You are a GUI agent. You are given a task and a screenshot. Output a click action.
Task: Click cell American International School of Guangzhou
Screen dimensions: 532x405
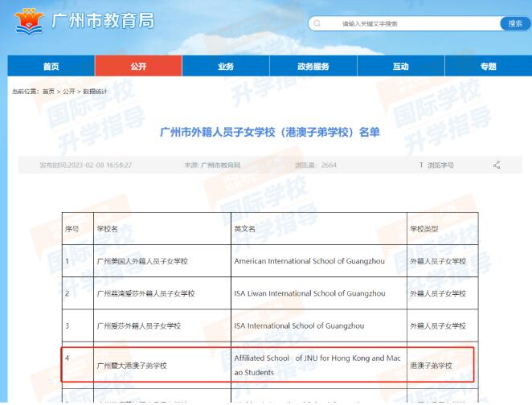319,261
